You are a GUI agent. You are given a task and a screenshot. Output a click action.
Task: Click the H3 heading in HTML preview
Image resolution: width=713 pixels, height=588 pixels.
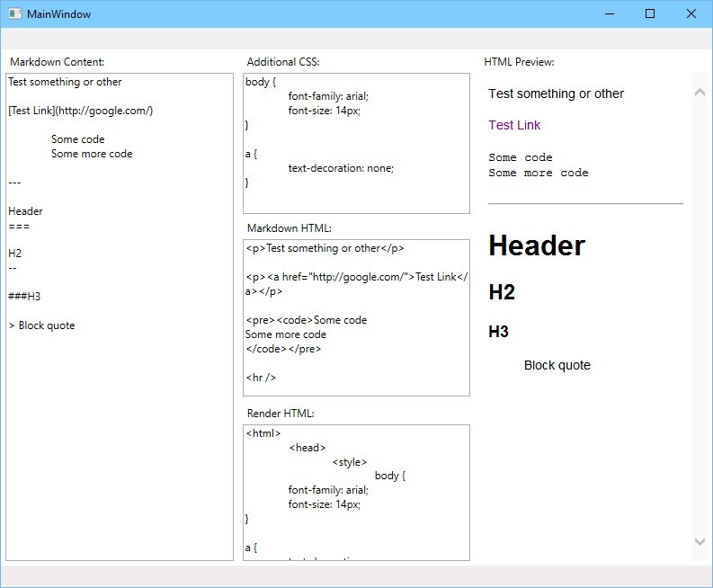coord(498,332)
